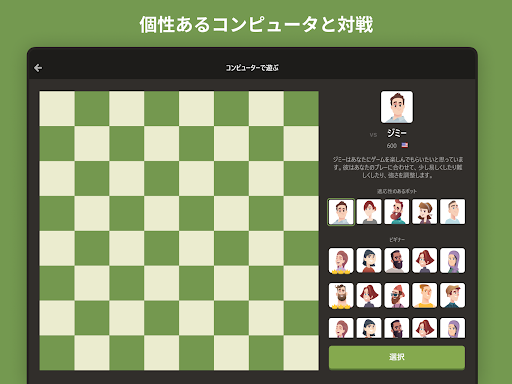The width and height of the screenshot is (512, 384).
Task: Choose the gray-haired older man avatar
Action: (452, 212)
